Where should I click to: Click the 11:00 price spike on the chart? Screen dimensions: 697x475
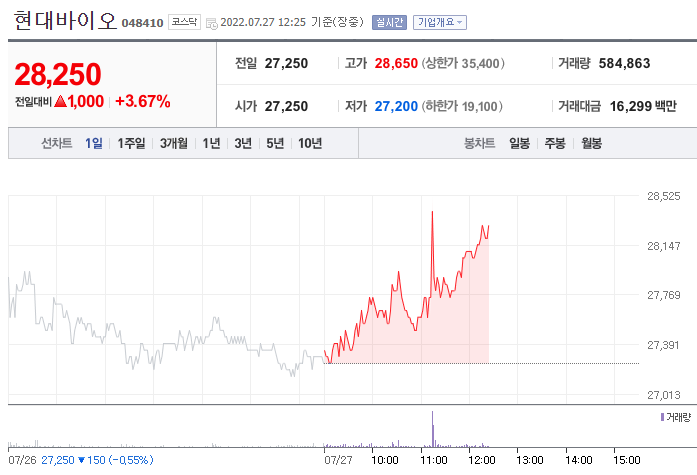point(432,213)
